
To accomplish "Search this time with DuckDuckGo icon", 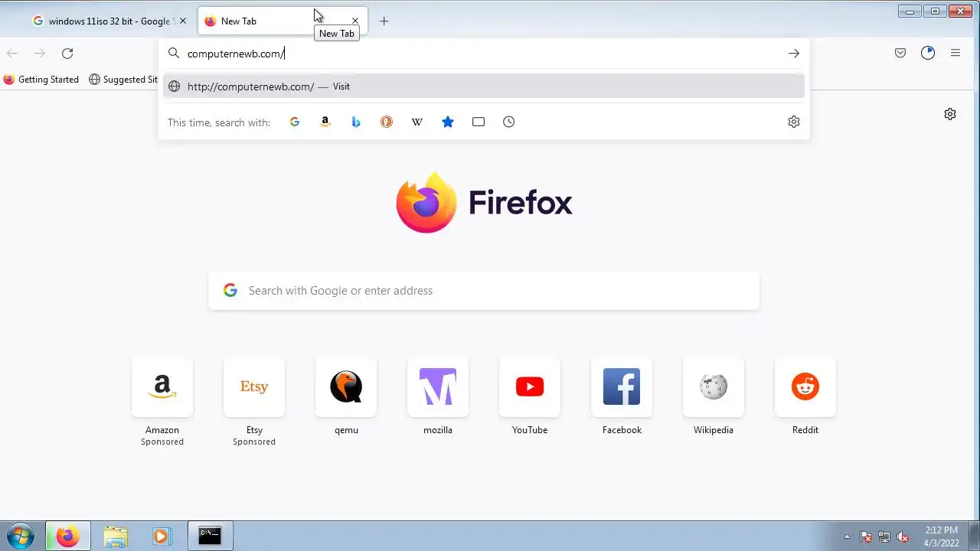I will click(387, 122).
